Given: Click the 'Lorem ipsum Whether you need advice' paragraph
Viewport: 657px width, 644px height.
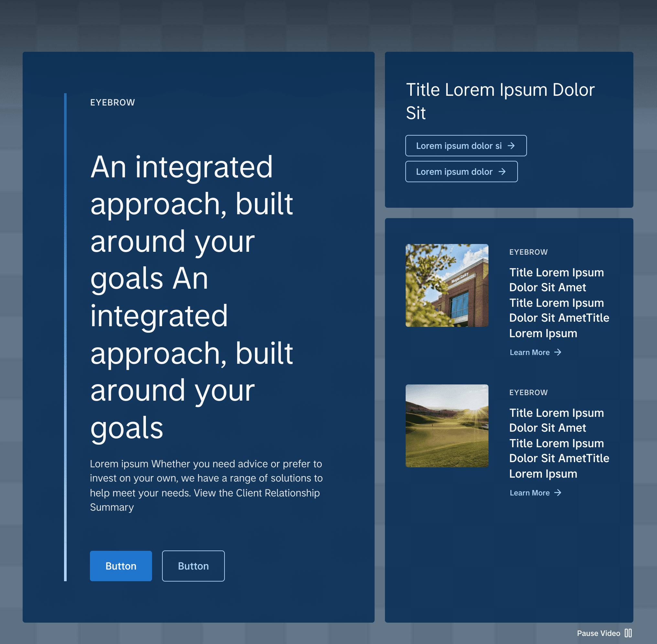Looking at the screenshot, I should tap(206, 485).
